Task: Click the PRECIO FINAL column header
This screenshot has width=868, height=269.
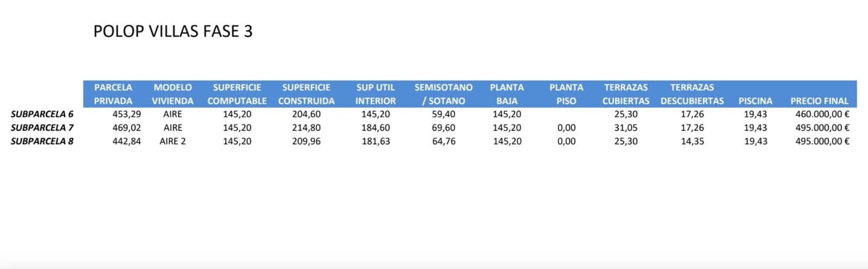Action: pyautogui.click(x=819, y=101)
